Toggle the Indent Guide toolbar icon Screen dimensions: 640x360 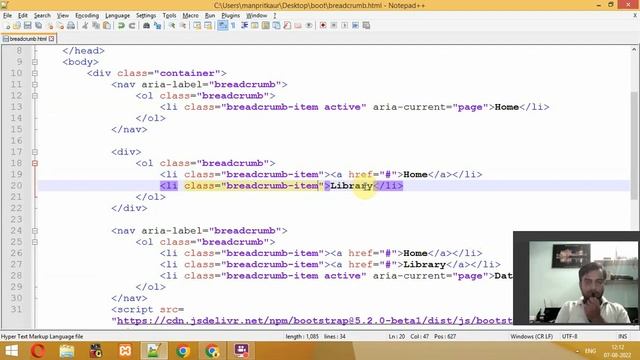tap(244, 25)
